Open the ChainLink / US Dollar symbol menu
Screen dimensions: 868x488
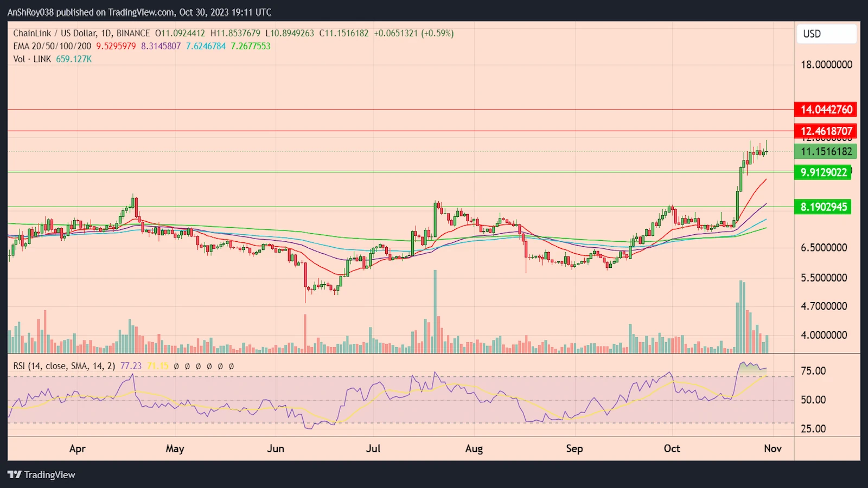tap(54, 33)
